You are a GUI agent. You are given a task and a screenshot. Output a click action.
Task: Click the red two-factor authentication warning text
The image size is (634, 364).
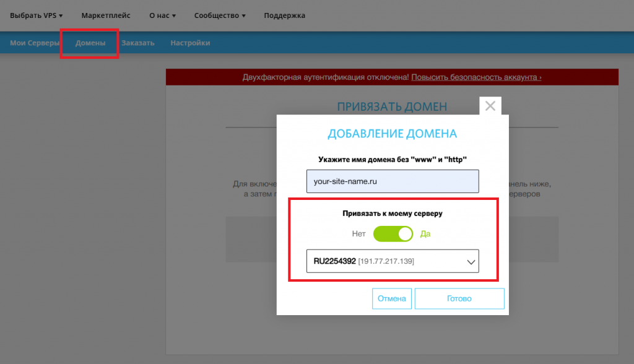tap(325, 77)
